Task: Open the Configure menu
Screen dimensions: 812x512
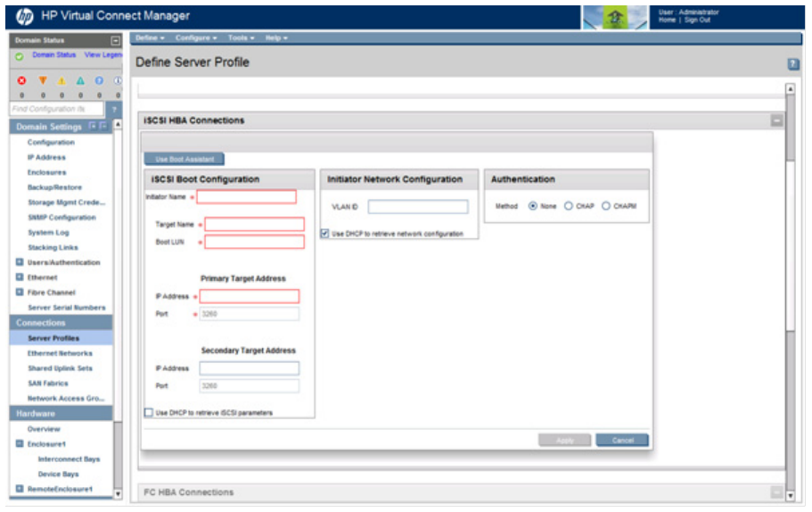Action: click(196, 37)
